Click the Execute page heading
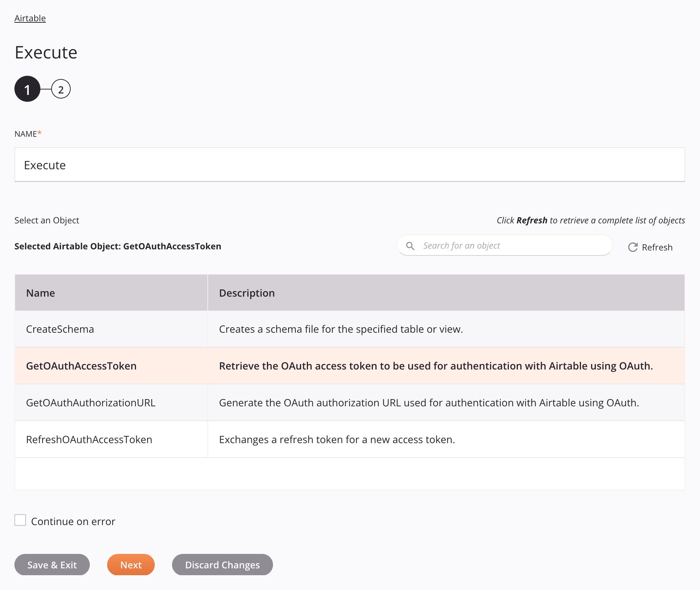 tap(46, 53)
